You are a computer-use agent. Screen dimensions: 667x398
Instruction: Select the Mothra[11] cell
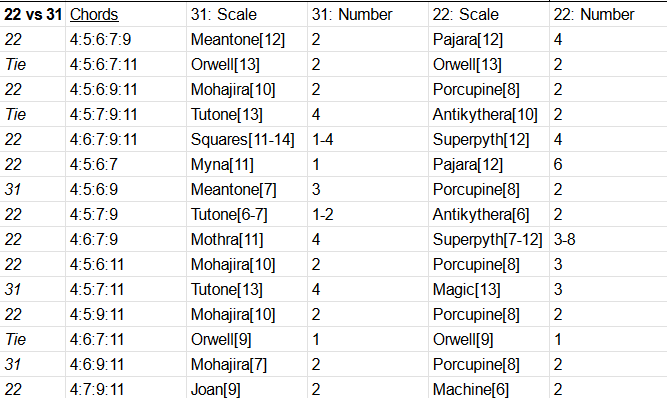point(247,239)
